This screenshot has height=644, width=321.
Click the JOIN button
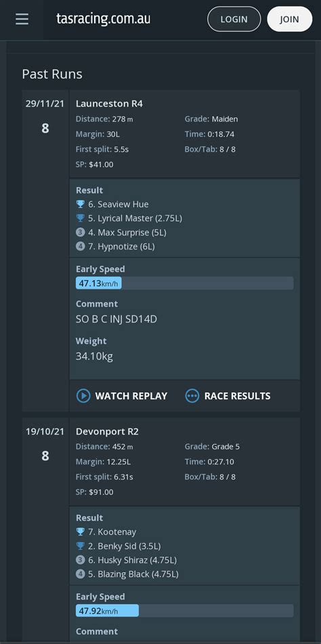pyautogui.click(x=290, y=19)
